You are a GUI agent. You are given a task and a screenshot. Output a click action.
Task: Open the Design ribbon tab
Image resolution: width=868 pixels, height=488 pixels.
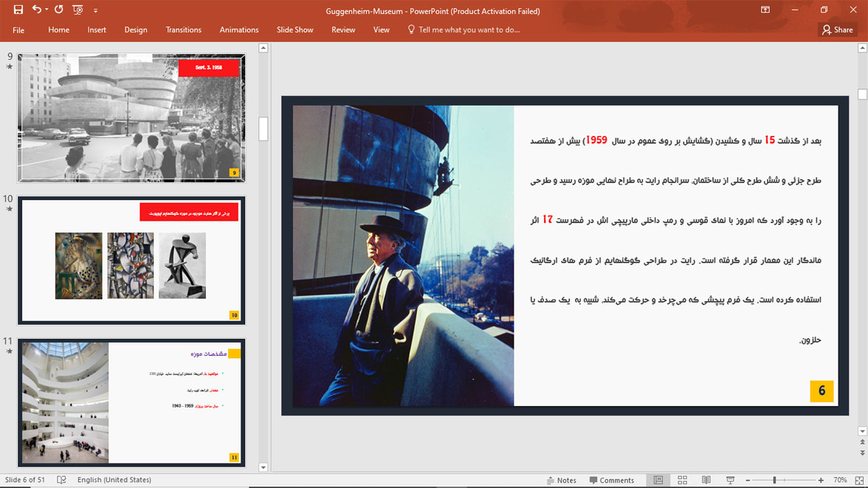tap(136, 30)
